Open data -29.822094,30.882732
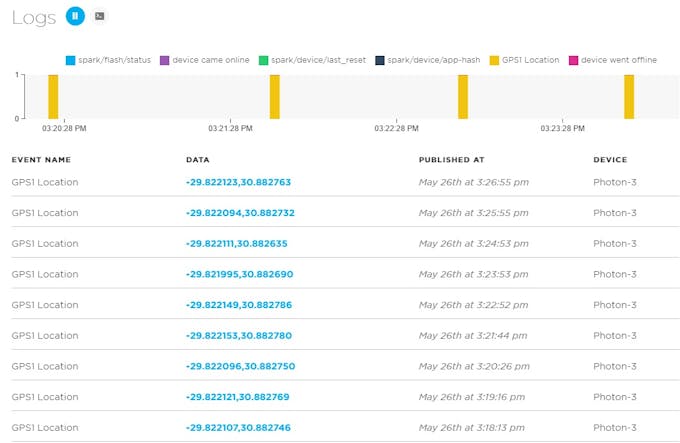The height and width of the screenshot is (443, 680). [x=240, y=213]
